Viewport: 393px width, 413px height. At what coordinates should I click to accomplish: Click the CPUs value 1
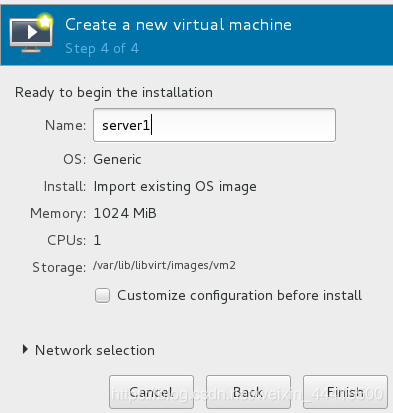click(x=97, y=240)
